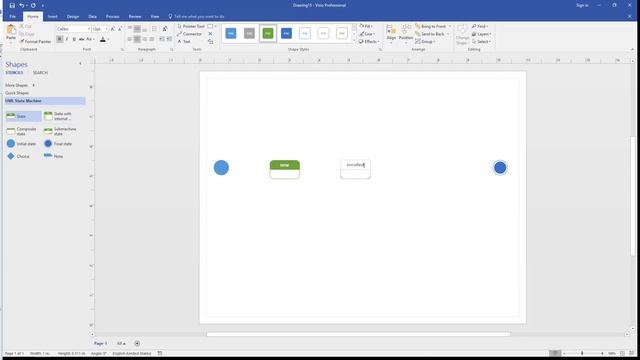Switch to the Insert ribbon tab
The width and height of the screenshot is (640, 360).
click(53, 17)
